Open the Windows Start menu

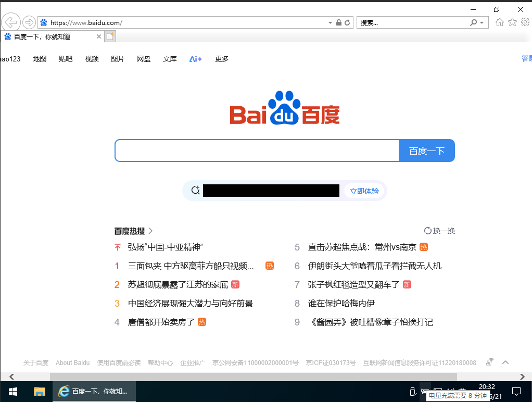click(13, 392)
